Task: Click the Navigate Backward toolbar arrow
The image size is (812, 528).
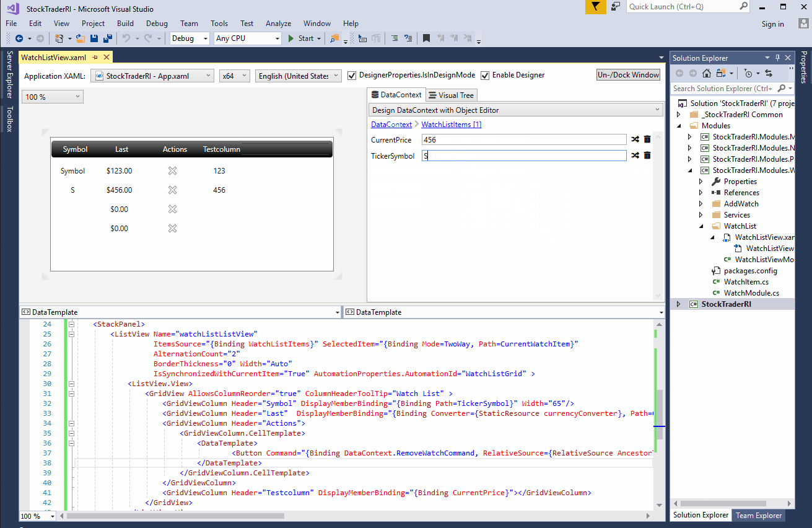Action: pos(19,38)
